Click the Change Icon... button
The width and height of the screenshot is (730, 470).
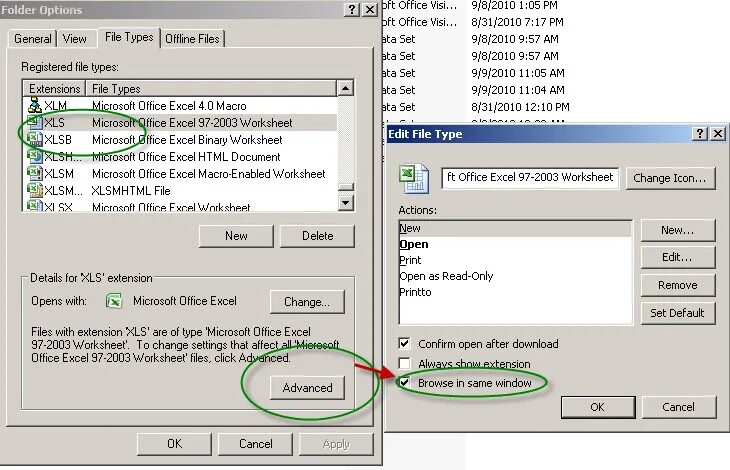pyautogui.click(x=670, y=178)
